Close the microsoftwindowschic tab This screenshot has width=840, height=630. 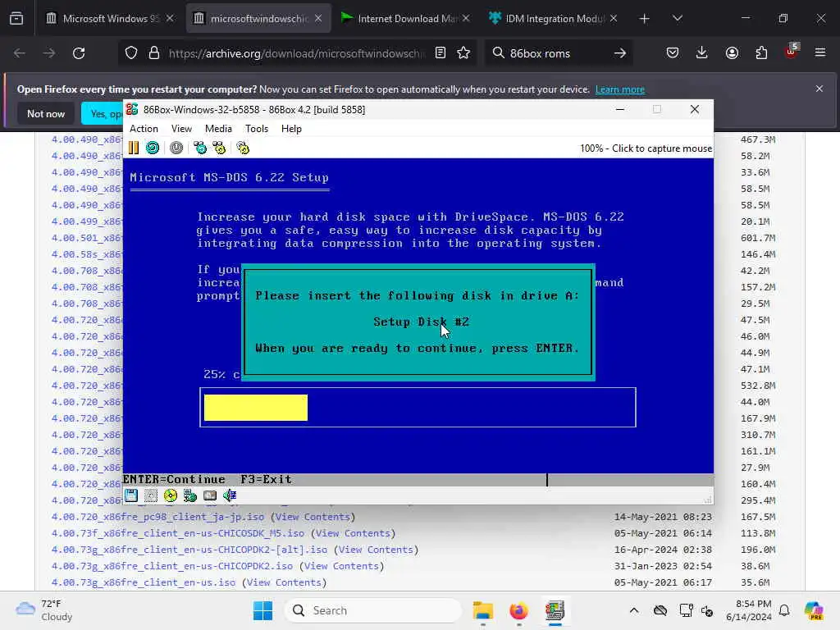318,18
